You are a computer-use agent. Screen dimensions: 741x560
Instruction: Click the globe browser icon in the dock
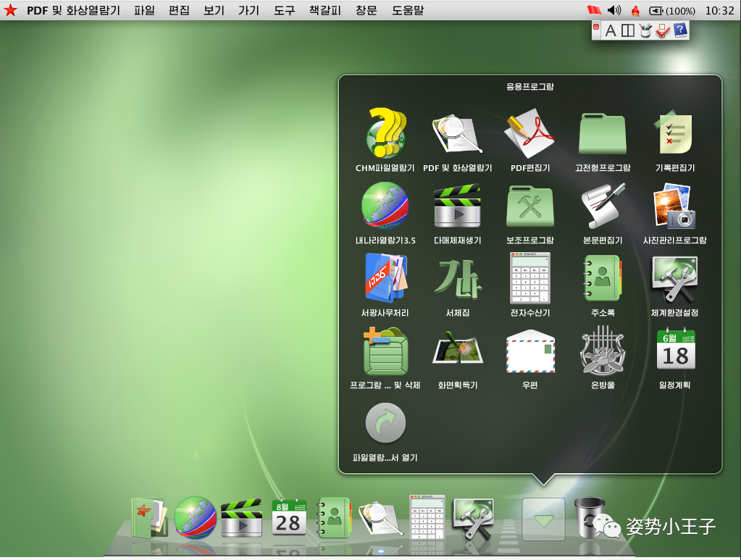coord(195,518)
